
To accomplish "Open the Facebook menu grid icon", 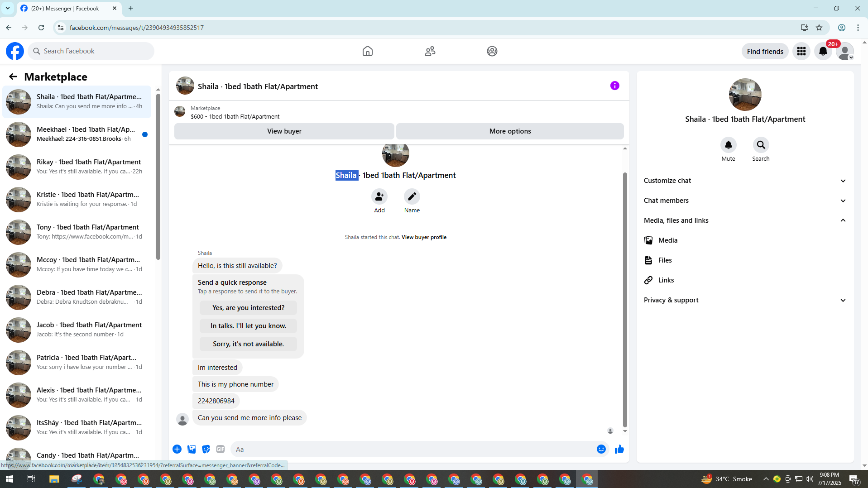I will [x=801, y=51].
